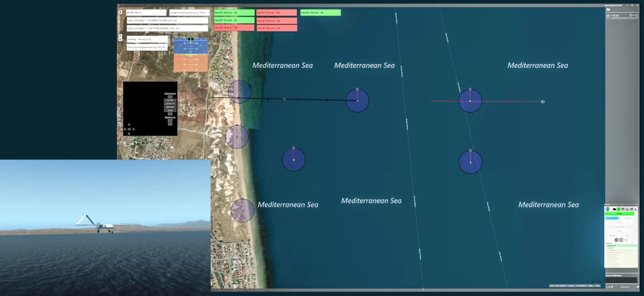Click the Guidance north position error field
This screenshot has width=644, height=296.
click(x=189, y=13)
